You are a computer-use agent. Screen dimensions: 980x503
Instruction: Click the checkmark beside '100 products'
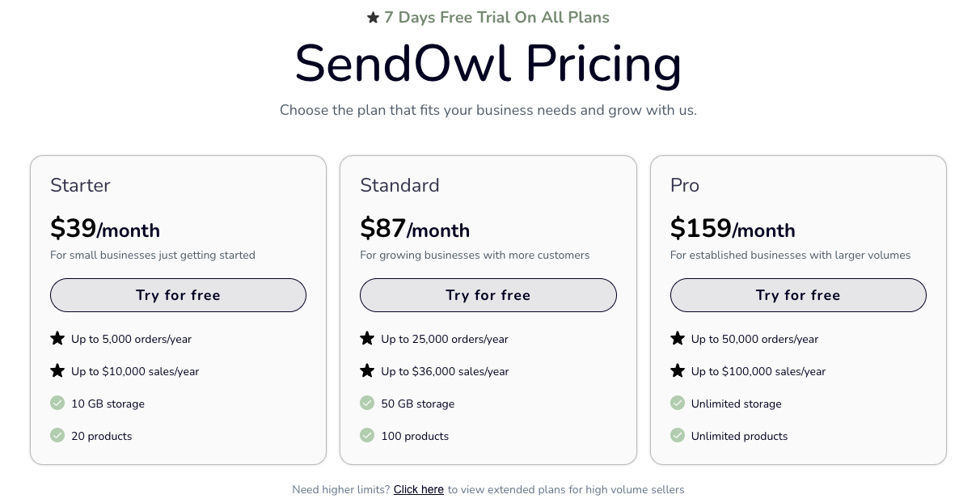tap(367, 435)
